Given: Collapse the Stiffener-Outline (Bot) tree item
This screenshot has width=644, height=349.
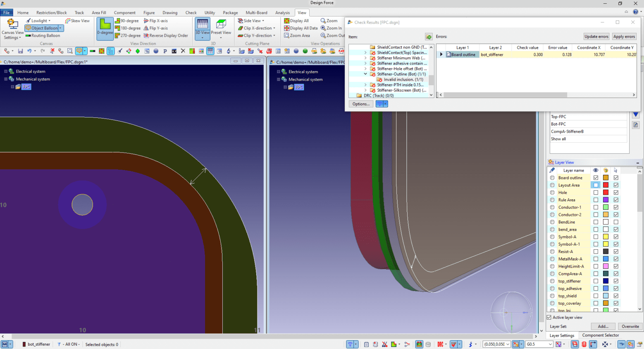Looking at the screenshot, I should point(365,74).
